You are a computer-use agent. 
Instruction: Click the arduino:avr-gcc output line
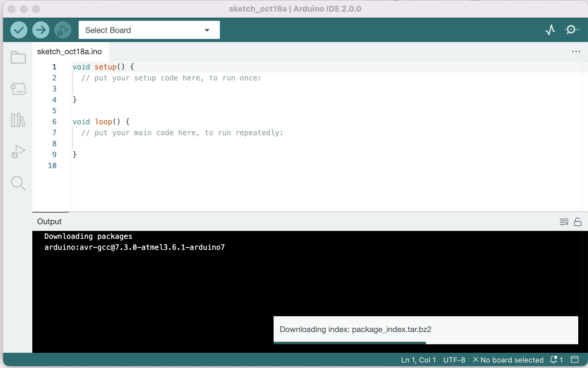[x=135, y=247]
